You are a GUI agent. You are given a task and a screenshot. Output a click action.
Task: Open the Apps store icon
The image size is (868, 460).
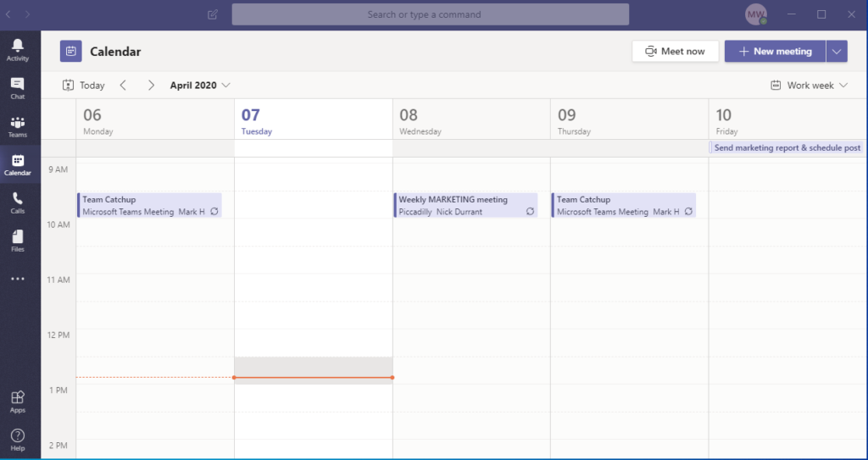[17, 402]
